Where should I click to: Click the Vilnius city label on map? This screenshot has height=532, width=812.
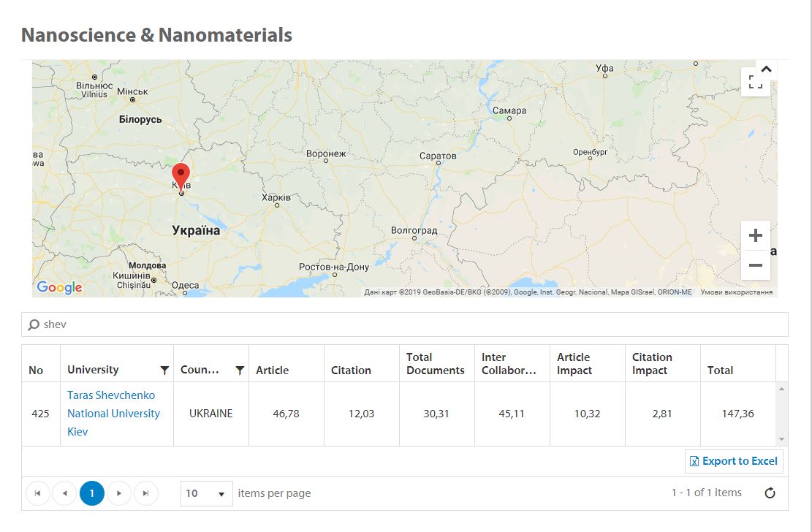94,94
